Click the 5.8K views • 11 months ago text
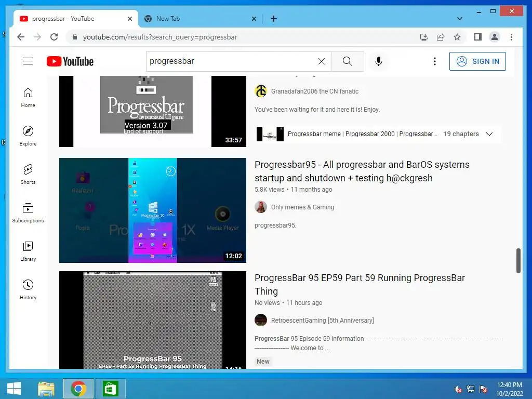The width and height of the screenshot is (532, 399). click(x=293, y=190)
